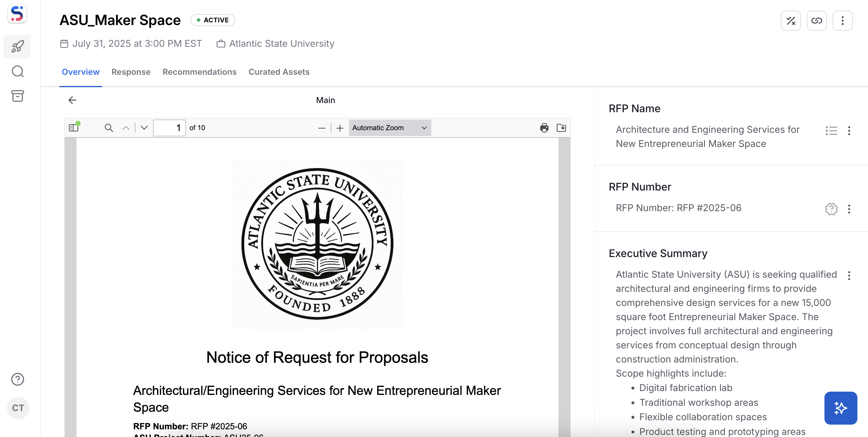Click the PDF page number field
The width and height of the screenshot is (868, 437).
pos(169,128)
